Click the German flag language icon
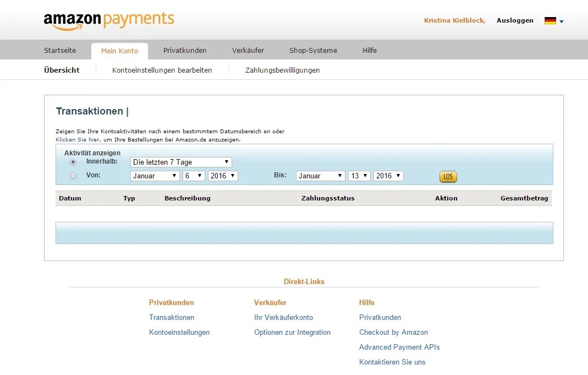Viewport: 588px width, 375px height. pos(549,20)
